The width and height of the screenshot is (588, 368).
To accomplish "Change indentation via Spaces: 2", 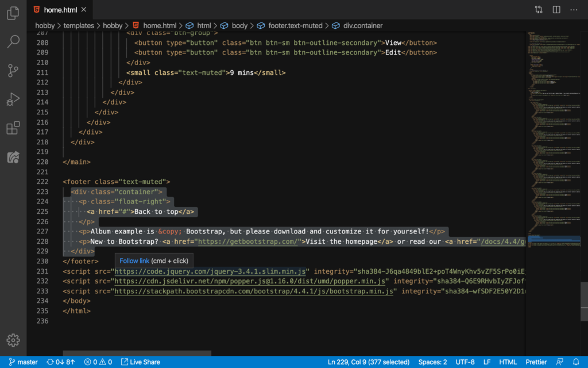I will click(x=432, y=362).
